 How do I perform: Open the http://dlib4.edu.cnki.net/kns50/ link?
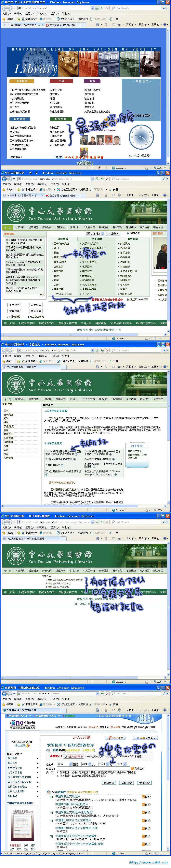[65, 580]
